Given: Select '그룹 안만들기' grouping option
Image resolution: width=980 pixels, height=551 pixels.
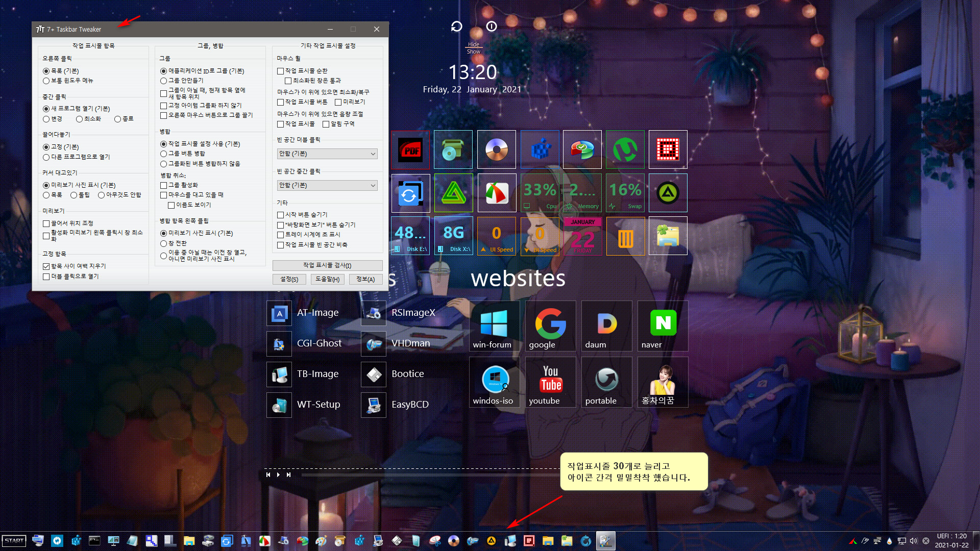Looking at the screenshot, I should tap(182, 81).
